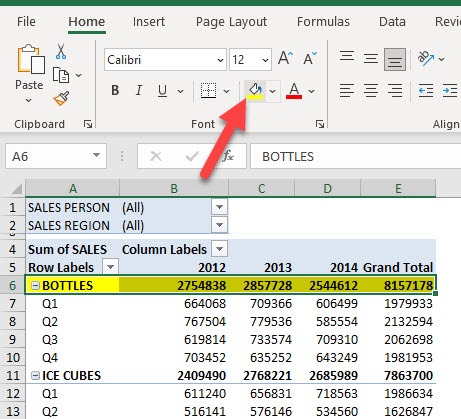The image size is (461, 419).
Task: Click the Paste clipboard icon
Action: (x=31, y=59)
